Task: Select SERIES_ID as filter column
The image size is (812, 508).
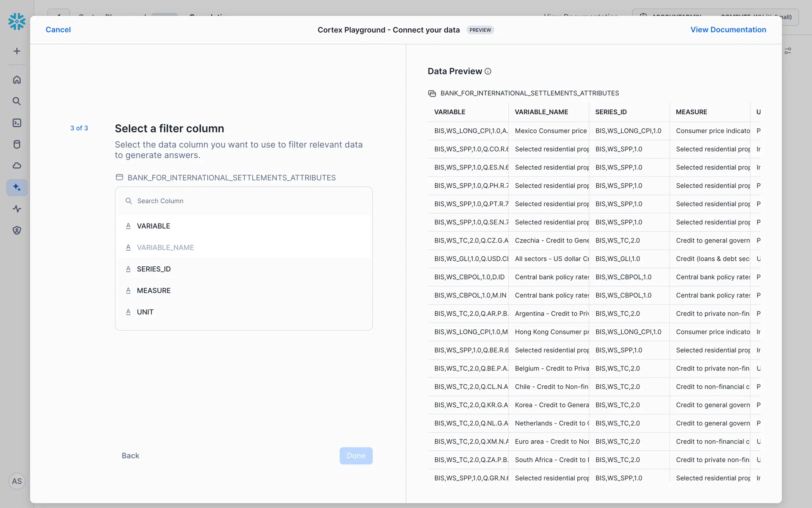Action: (154, 269)
